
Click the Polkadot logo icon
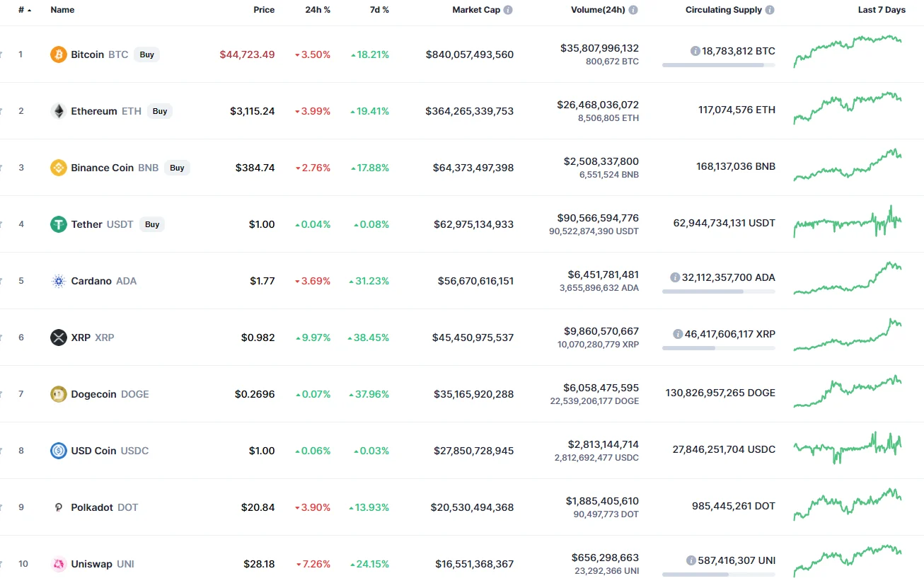tap(59, 507)
